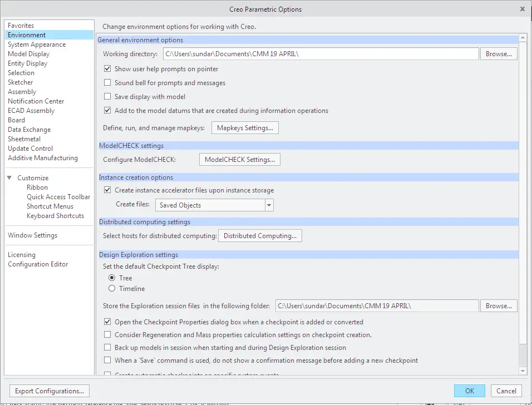The width and height of the screenshot is (532, 405).
Task: Open the System Appearance category
Action: pyautogui.click(x=37, y=45)
